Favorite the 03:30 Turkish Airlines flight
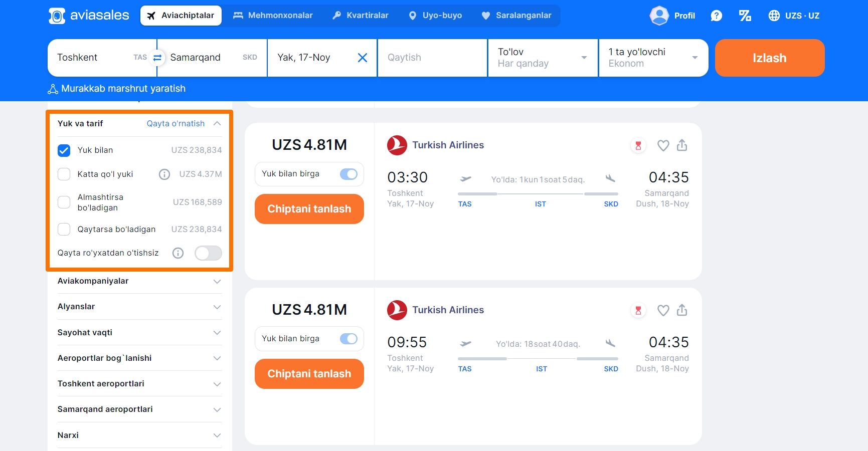 [663, 145]
